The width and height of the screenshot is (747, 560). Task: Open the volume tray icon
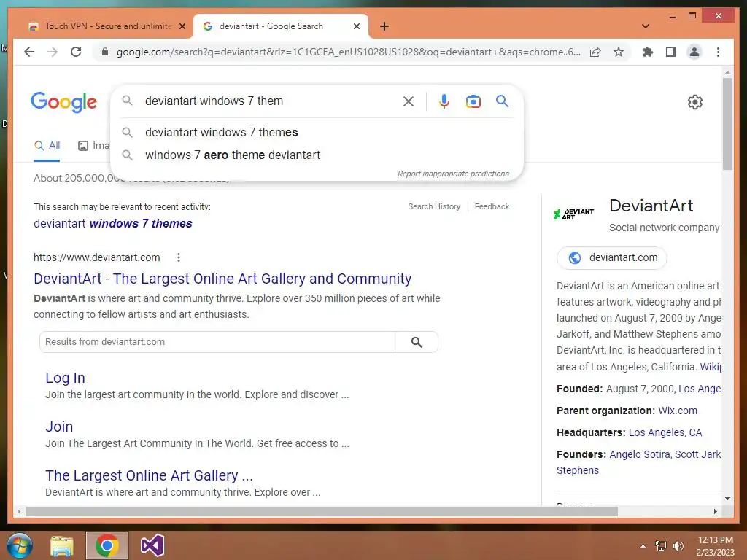[x=678, y=546]
